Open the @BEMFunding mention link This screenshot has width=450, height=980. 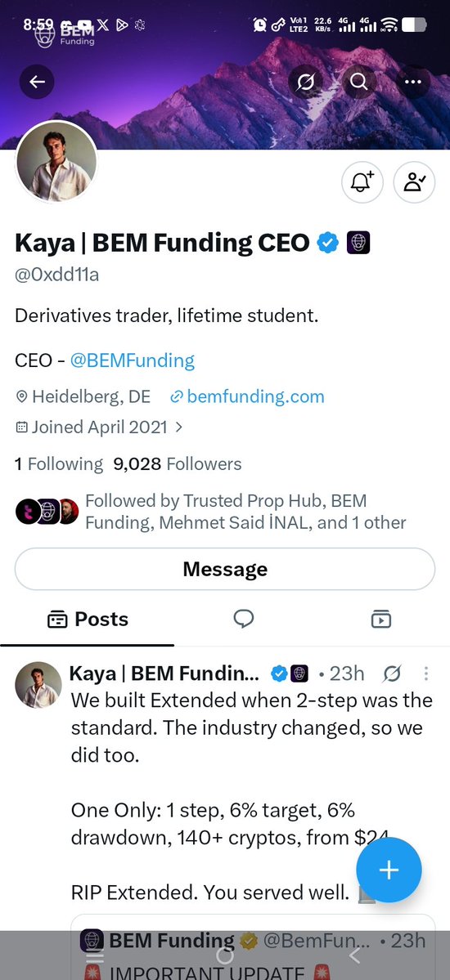(x=132, y=360)
